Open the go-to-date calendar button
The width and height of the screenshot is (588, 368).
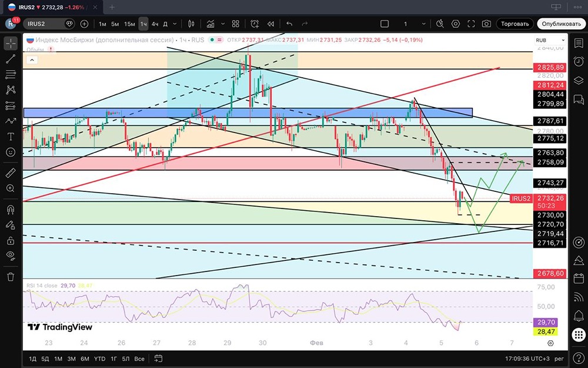(158, 359)
